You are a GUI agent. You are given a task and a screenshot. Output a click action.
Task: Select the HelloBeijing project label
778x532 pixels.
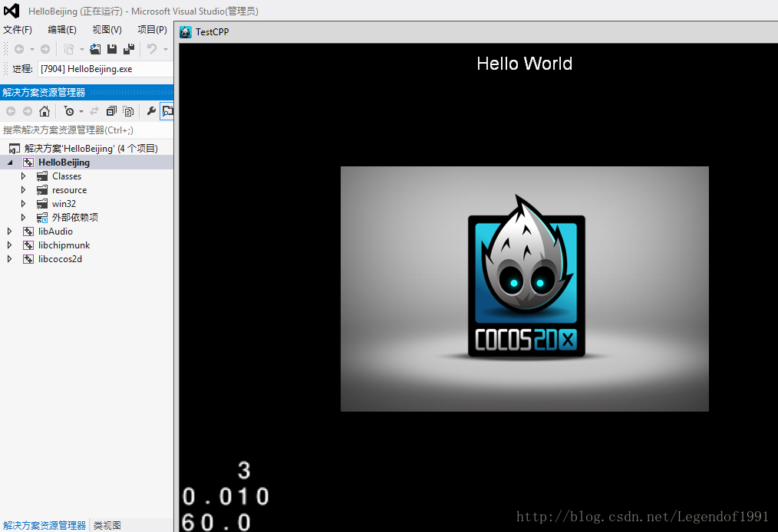coord(64,163)
